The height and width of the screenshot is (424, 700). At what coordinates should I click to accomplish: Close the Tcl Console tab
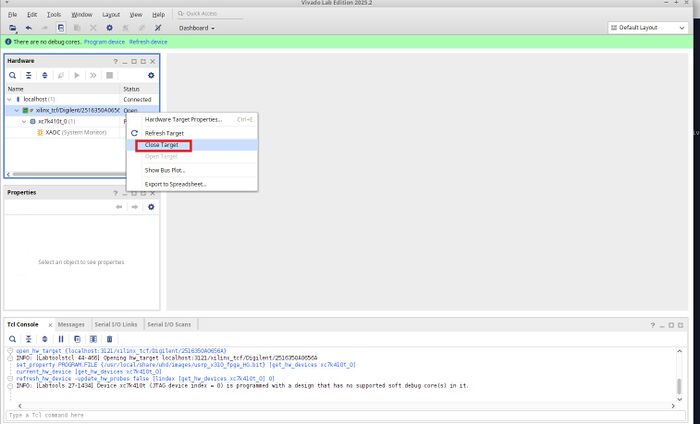pyautogui.click(x=50, y=325)
